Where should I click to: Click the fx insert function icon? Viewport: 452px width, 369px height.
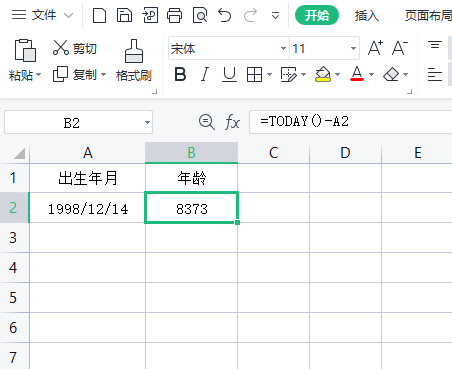click(232, 122)
